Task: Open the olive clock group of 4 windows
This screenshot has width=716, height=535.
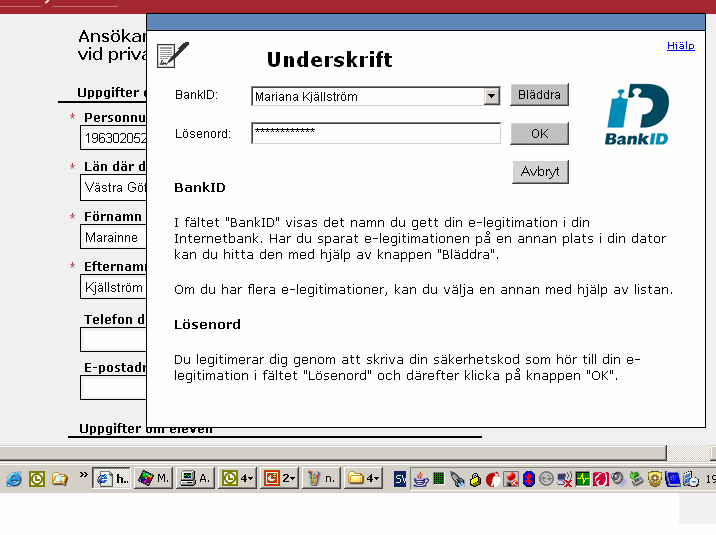Action: 237,478
